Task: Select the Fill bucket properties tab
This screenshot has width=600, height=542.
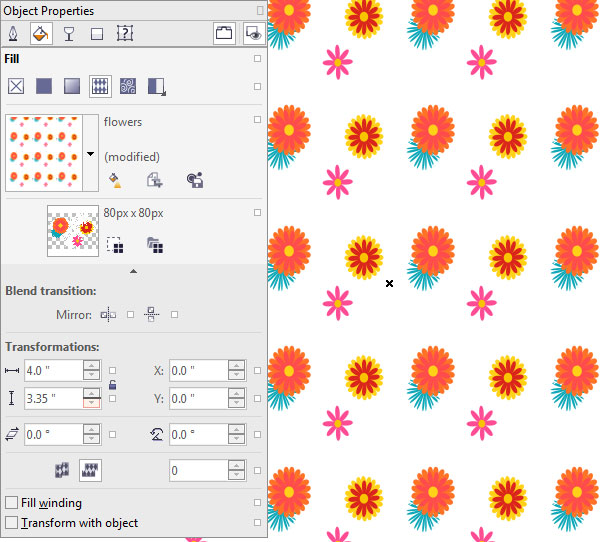Action: tap(41, 34)
